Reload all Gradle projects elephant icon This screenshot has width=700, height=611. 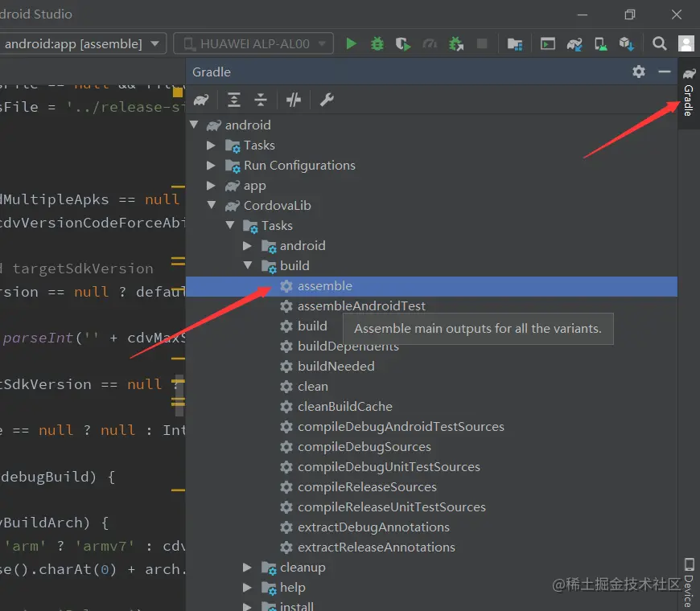[201, 100]
